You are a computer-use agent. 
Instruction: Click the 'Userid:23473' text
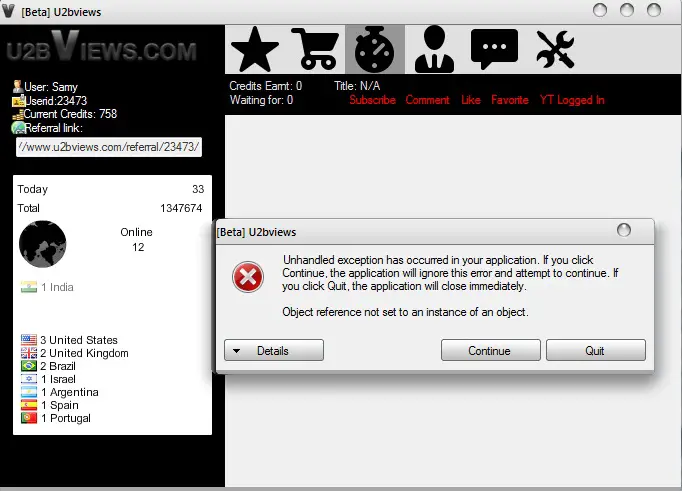click(56, 101)
